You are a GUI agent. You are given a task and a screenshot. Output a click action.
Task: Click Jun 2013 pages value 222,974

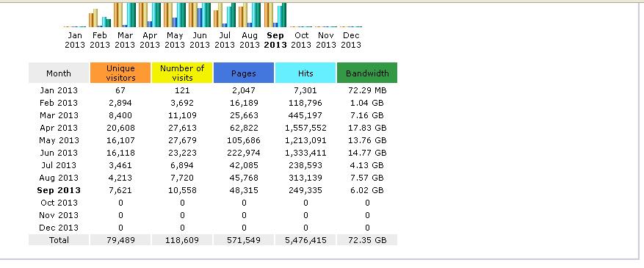click(x=244, y=153)
